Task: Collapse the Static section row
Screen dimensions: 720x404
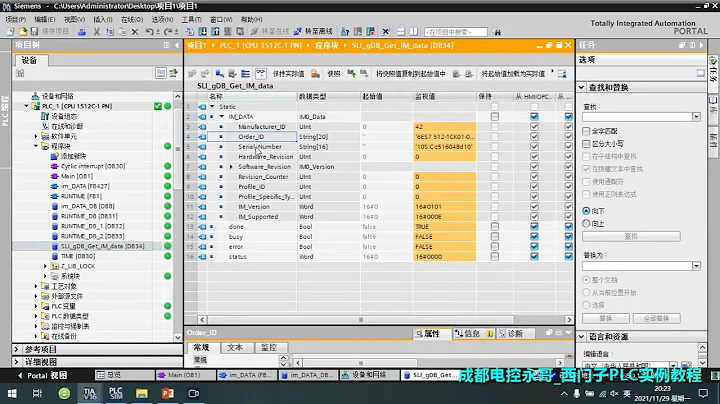Action: coord(212,107)
